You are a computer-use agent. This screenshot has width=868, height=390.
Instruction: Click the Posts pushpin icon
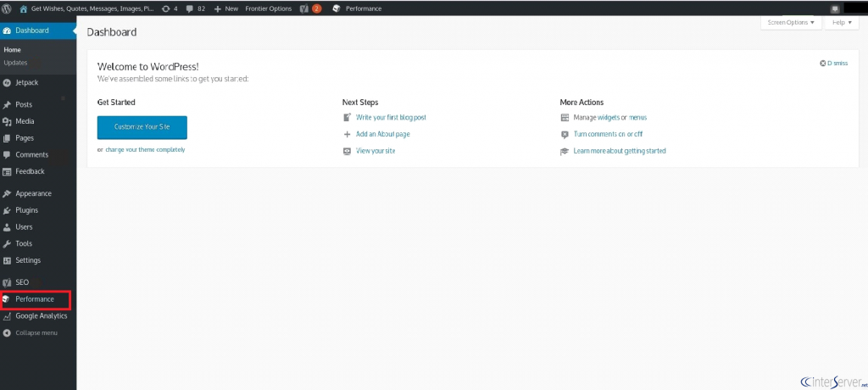tap(7, 104)
